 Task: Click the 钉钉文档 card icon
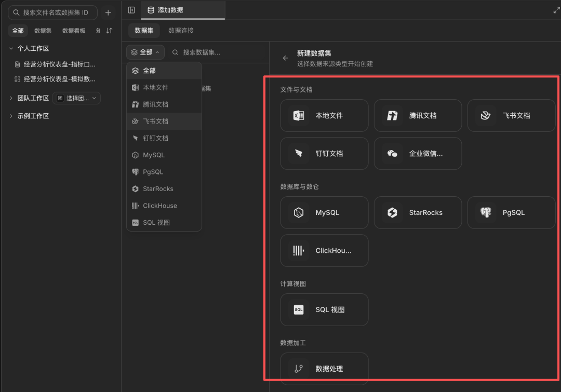pyautogui.click(x=298, y=154)
